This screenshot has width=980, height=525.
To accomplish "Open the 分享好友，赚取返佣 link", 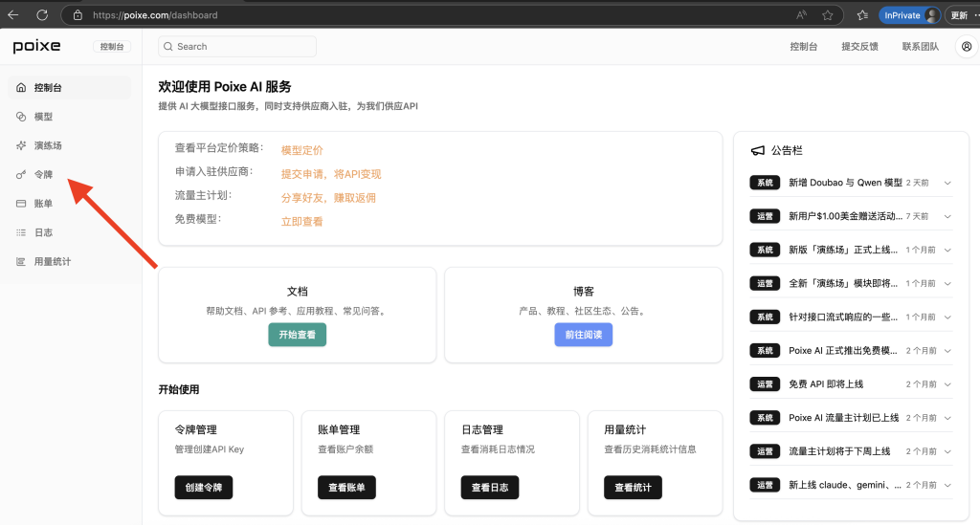I will tap(328, 198).
